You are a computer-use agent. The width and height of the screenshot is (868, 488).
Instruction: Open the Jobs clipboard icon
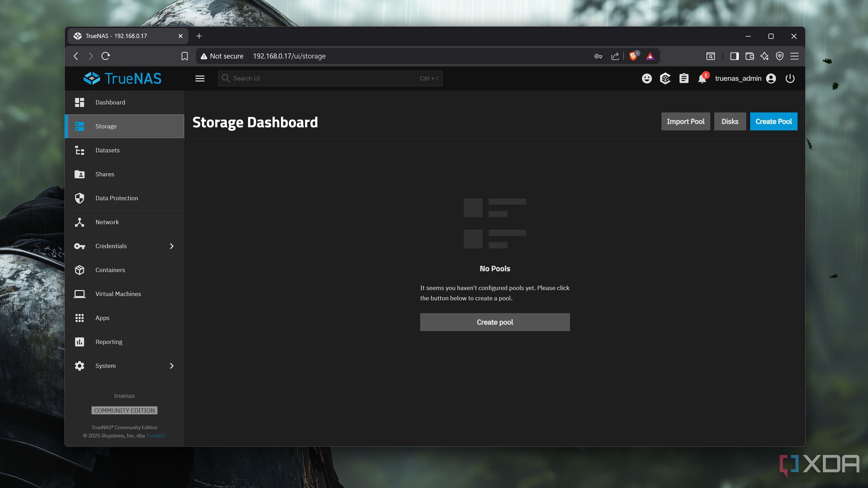click(x=684, y=78)
